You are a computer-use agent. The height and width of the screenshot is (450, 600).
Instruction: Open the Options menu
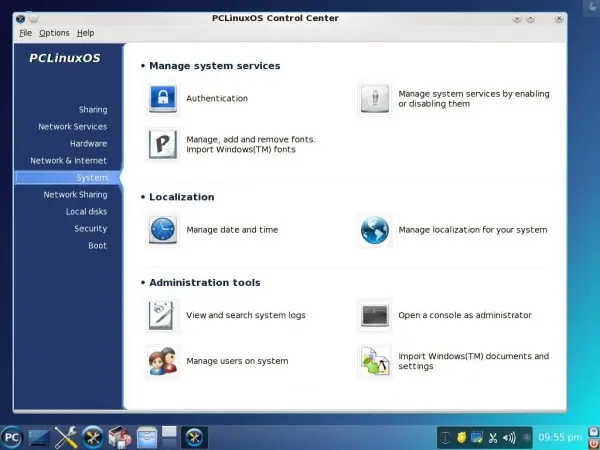point(54,33)
